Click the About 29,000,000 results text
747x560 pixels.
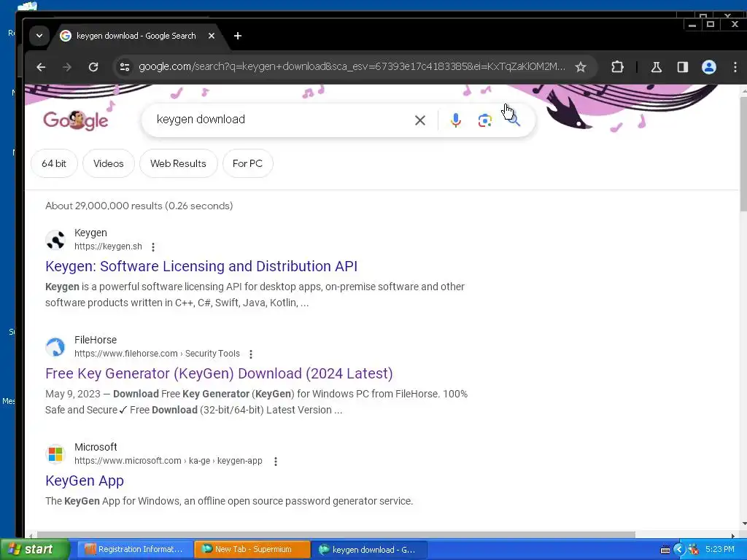139,206
